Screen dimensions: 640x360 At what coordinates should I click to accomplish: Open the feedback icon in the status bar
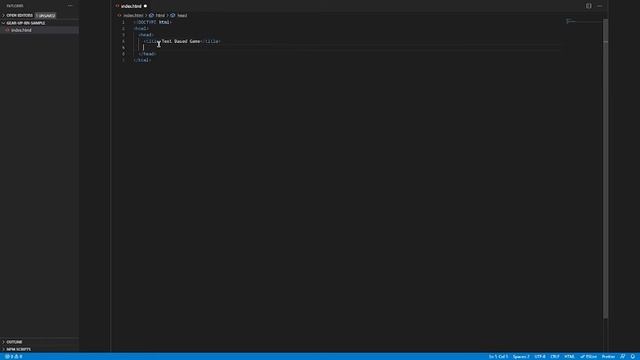tap(622, 356)
